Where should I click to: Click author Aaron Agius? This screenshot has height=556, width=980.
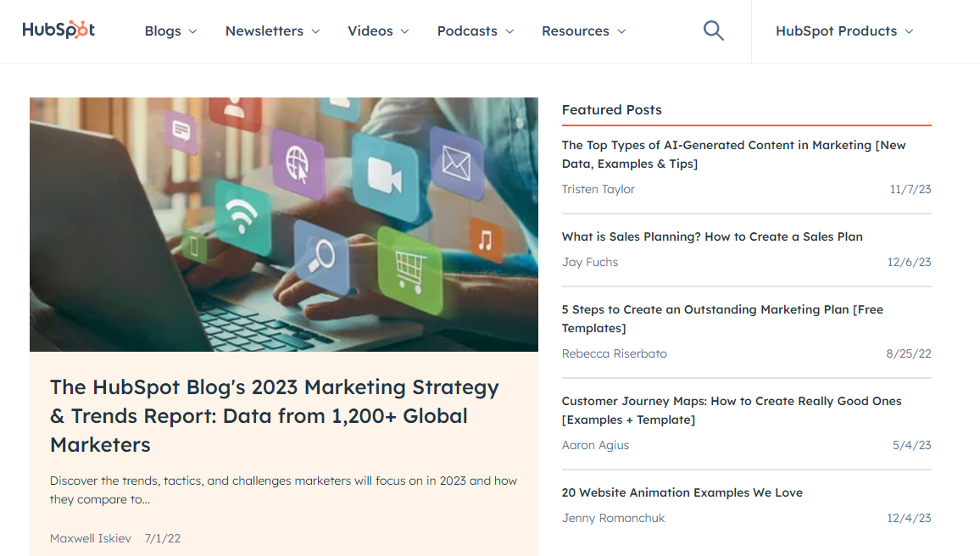pos(595,445)
